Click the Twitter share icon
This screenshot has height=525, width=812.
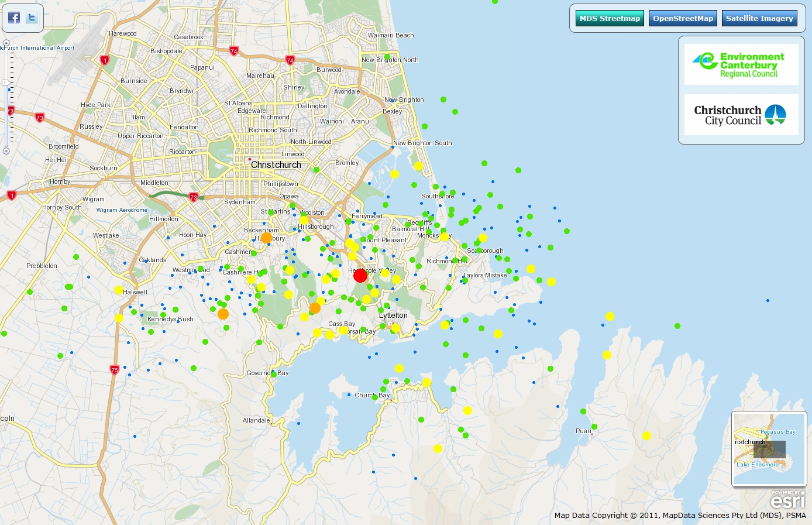click(x=32, y=18)
